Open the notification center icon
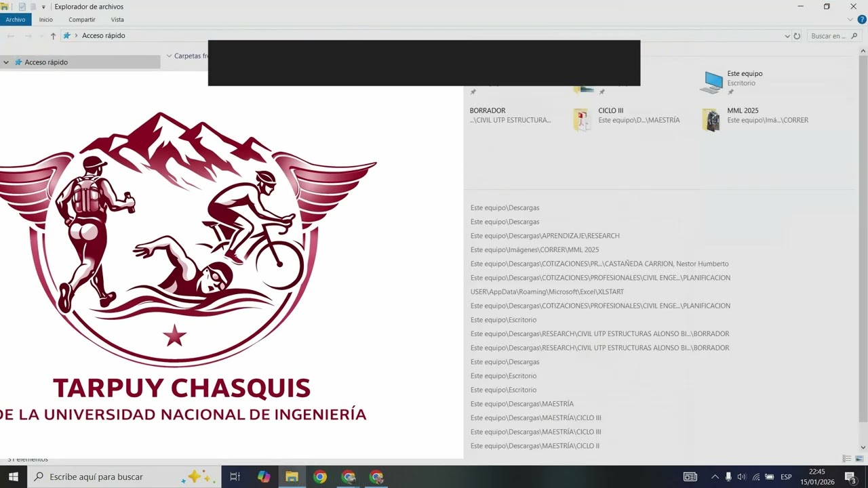868x488 pixels. pos(851,477)
